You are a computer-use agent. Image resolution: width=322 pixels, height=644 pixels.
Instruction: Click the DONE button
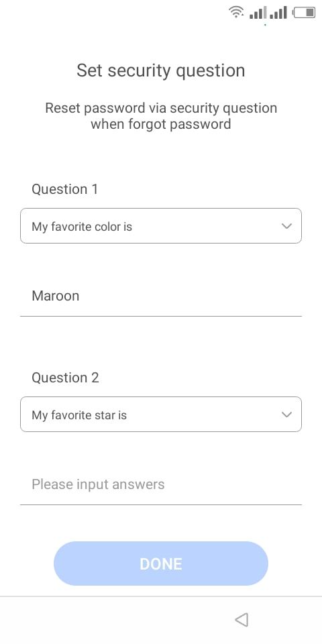(x=161, y=563)
